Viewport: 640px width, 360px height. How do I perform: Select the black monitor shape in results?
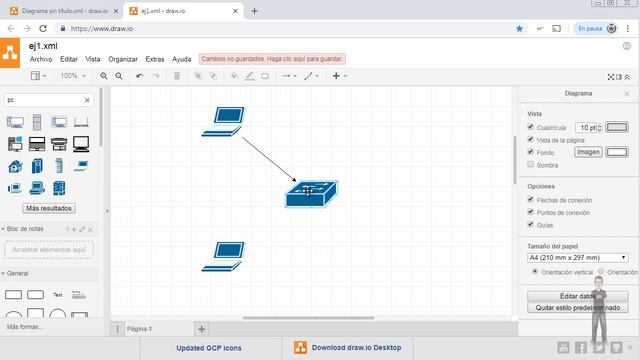81,144
